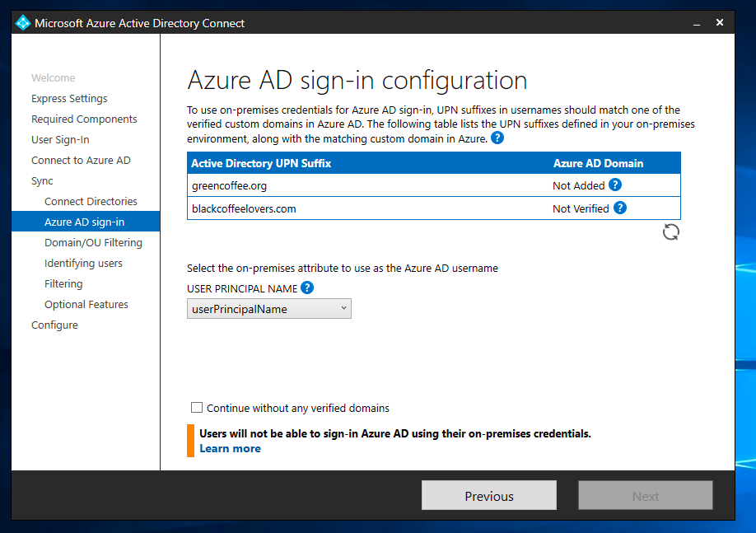Close the Azure AD Connect window
The height and width of the screenshot is (533, 756).
pos(720,23)
